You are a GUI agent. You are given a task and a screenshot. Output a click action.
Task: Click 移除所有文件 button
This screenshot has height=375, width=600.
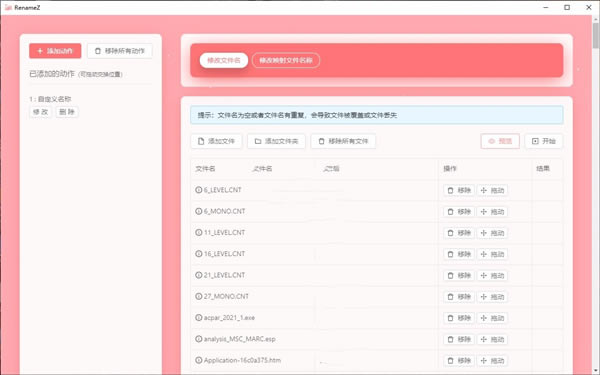343,141
